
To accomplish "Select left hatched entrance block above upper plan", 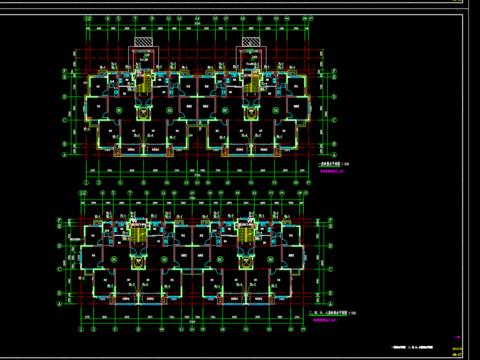I will point(144,42).
